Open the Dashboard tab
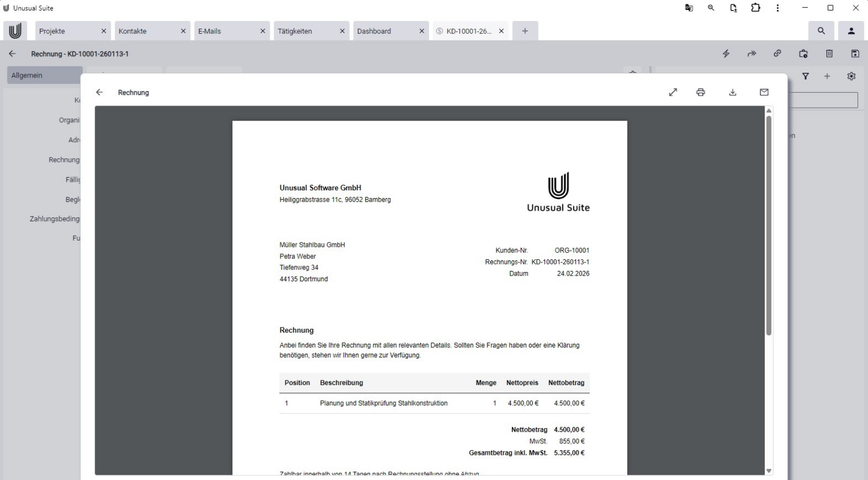This screenshot has width=868, height=480. pyautogui.click(x=376, y=31)
